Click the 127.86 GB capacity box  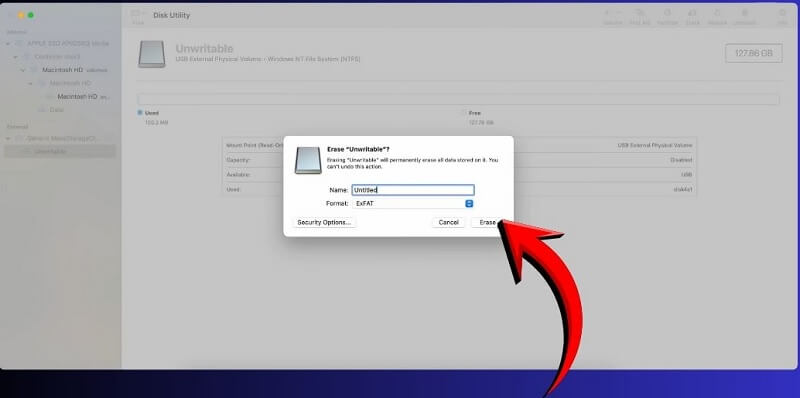point(754,53)
